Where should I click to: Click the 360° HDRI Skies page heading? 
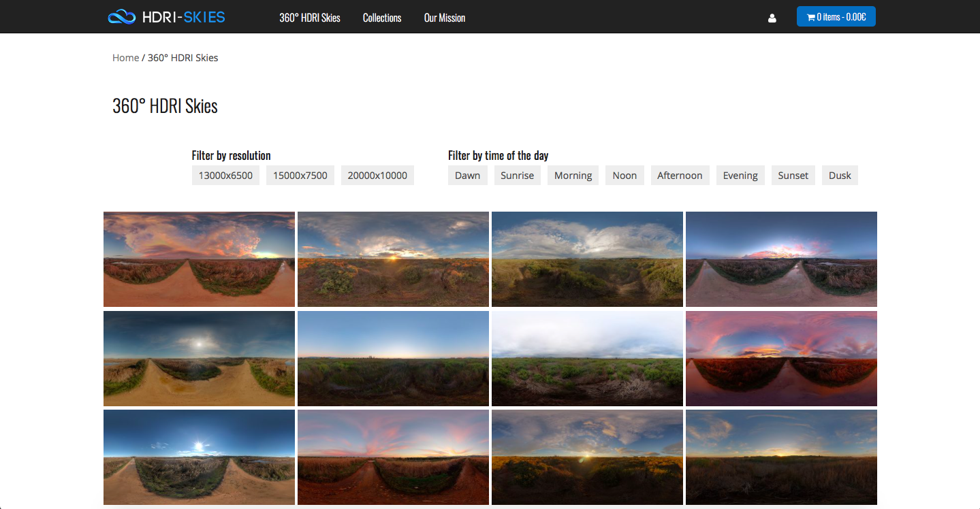tap(165, 106)
